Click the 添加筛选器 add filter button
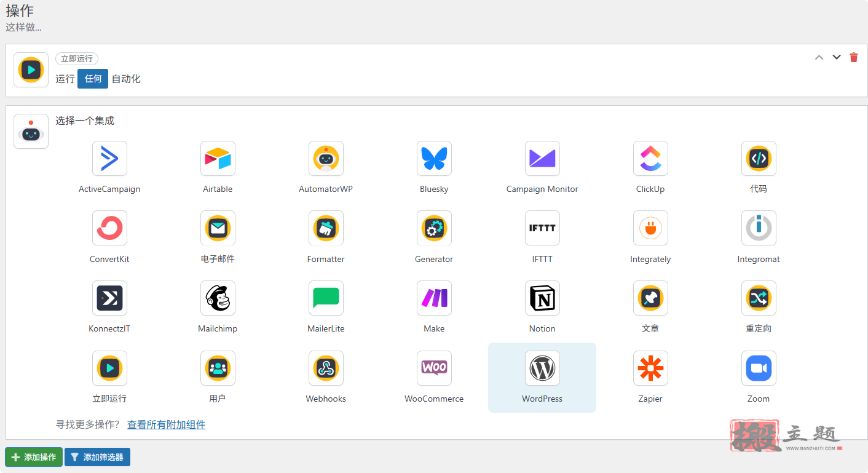Screen dimensions: 868x473 coord(97,457)
